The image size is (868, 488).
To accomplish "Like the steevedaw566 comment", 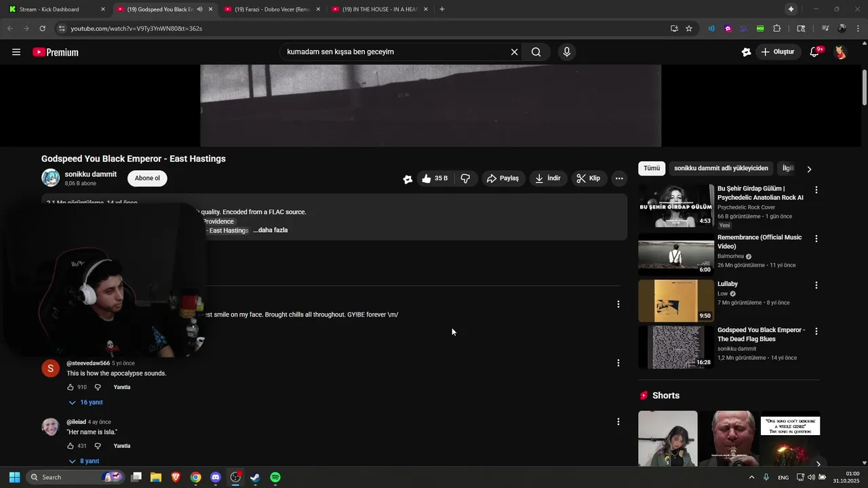I will 71,387.
